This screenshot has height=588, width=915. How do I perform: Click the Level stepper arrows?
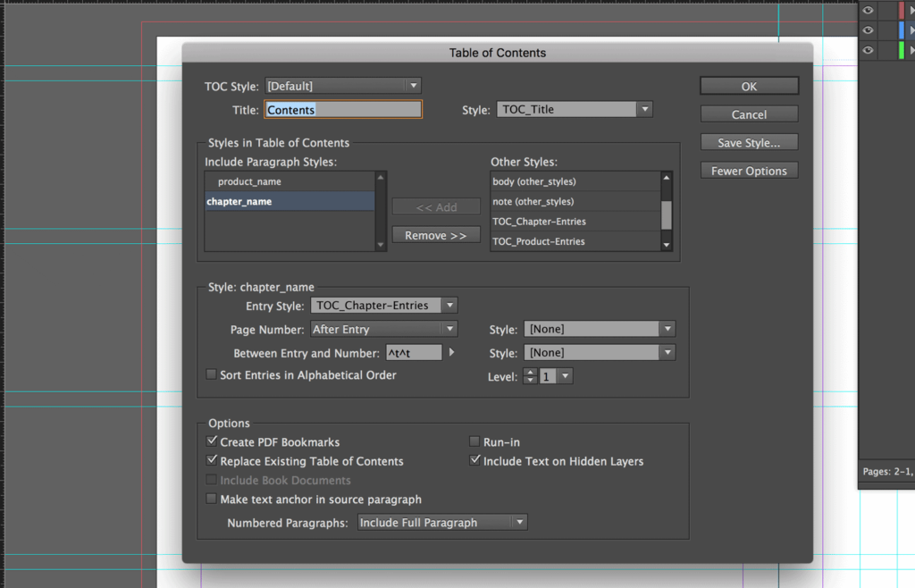tap(530, 376)
